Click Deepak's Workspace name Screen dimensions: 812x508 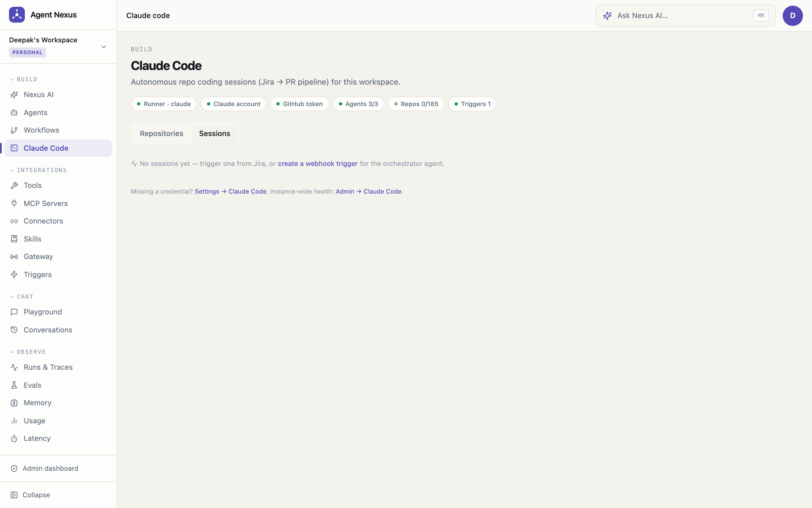point(43,40)
